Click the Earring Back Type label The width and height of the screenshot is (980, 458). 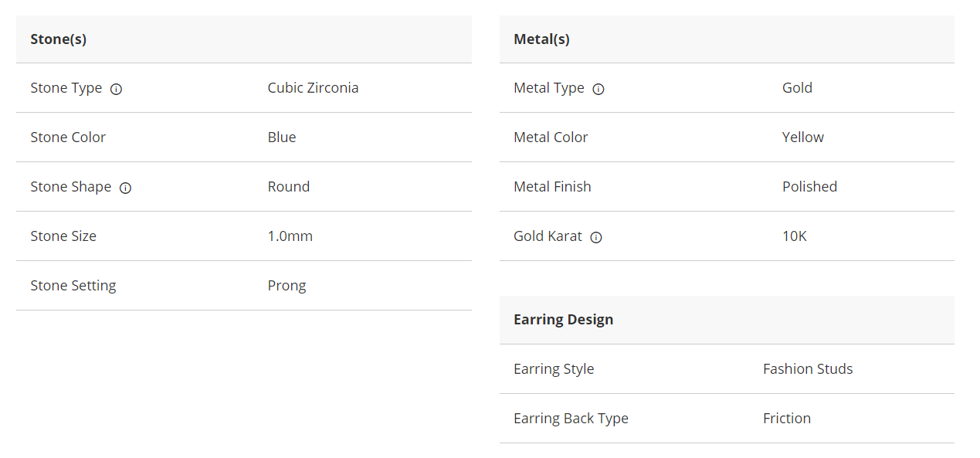(571, 418)
